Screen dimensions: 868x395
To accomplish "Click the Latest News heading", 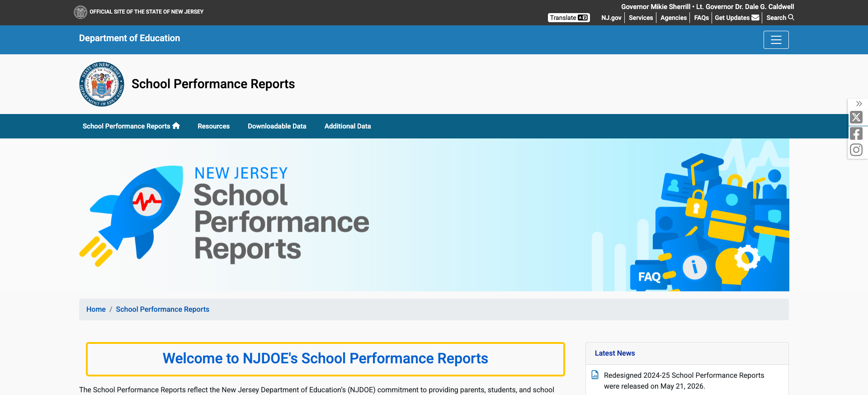I will click(614, 353).
